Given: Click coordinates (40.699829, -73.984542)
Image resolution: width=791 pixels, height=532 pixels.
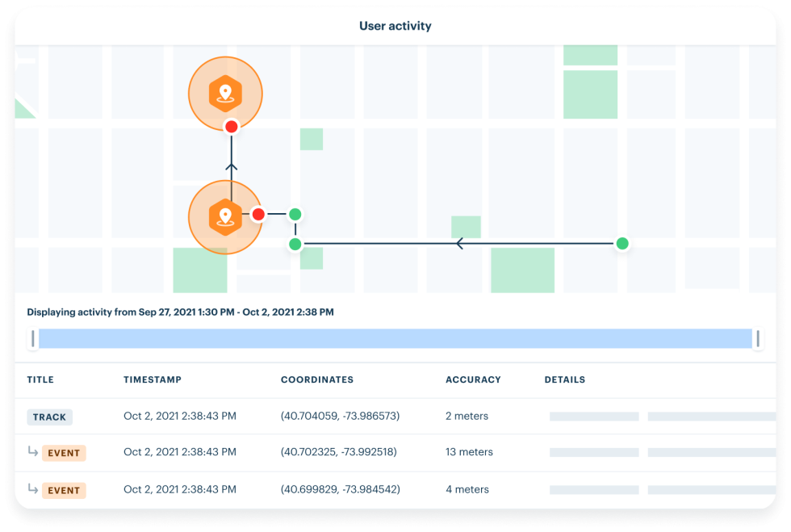Looking at the screenshot, I should click(x=340, y=489).
